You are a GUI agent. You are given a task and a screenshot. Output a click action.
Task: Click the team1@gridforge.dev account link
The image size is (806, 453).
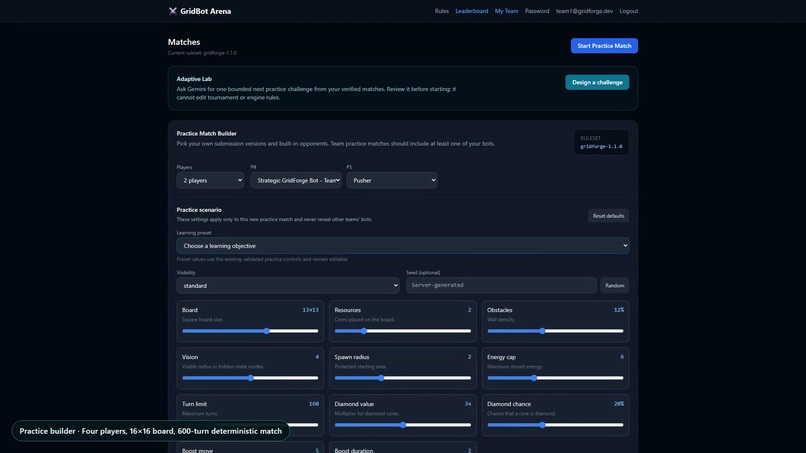click(584, 11)
